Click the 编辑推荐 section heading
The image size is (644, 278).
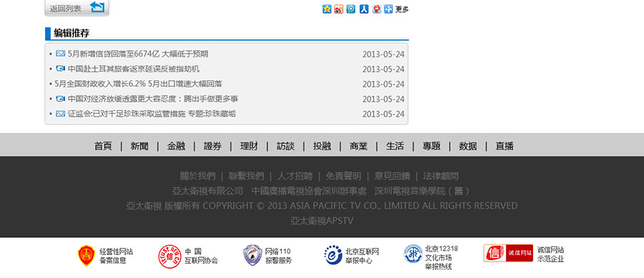click(72, 33)
